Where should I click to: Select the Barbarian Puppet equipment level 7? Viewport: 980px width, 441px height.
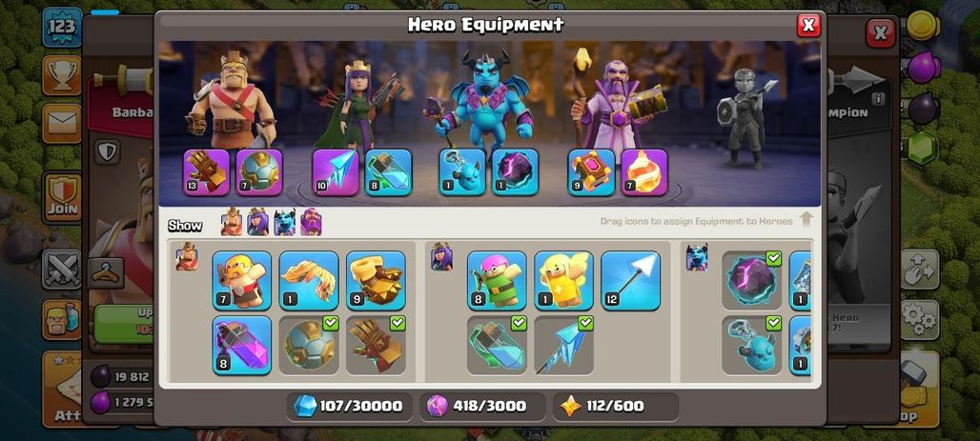[x=242, y=280]
